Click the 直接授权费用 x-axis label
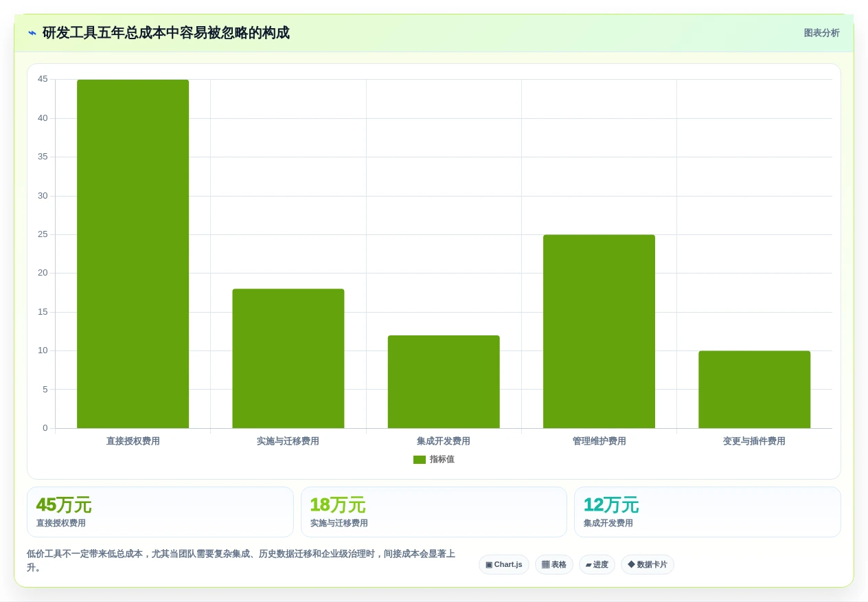The height and width of the screenshot is (602, 868). click(133, 441)
